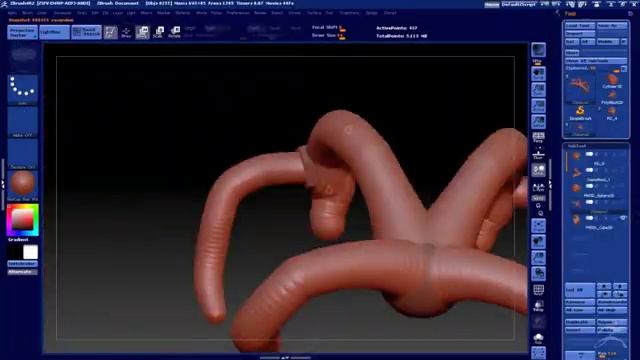Toggle Persp perspective view icon
640x360 pixels.
(539, 138)
